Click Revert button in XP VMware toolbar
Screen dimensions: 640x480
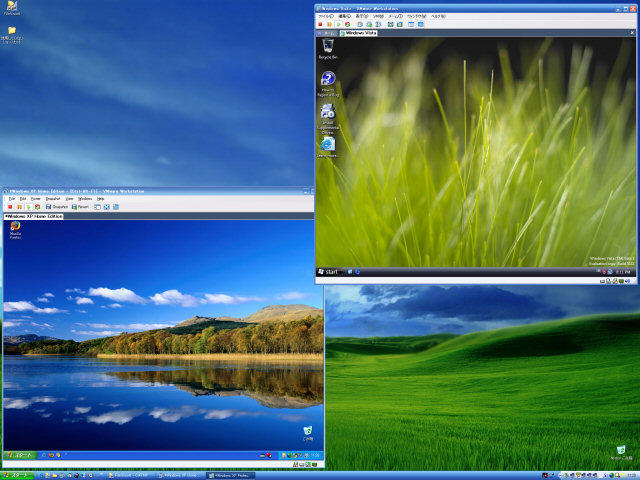(80, 207)
